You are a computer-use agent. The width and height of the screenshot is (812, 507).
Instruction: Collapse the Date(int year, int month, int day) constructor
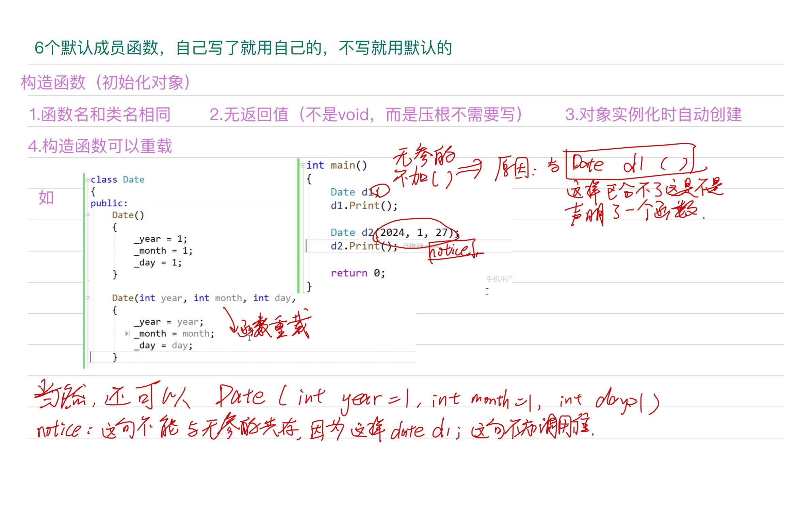point(88,298)
